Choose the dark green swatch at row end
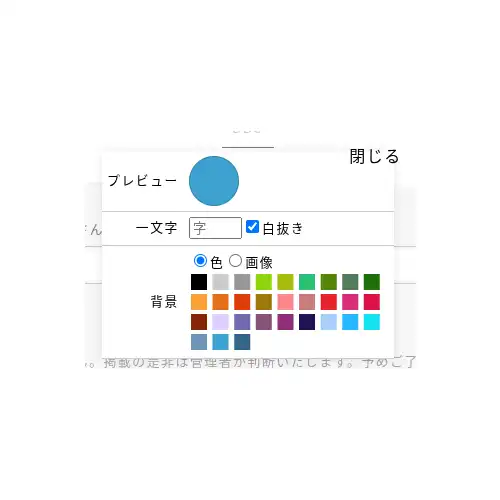 point(372,282)
